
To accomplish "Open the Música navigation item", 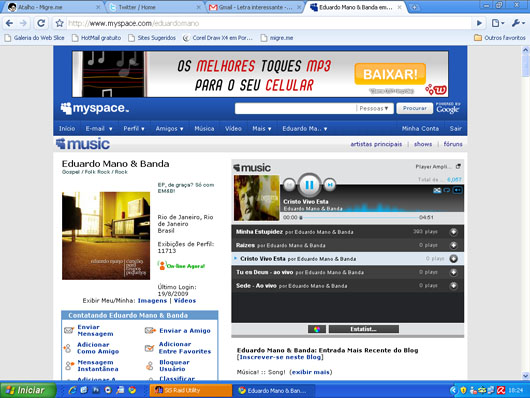I will click(204, 128).
